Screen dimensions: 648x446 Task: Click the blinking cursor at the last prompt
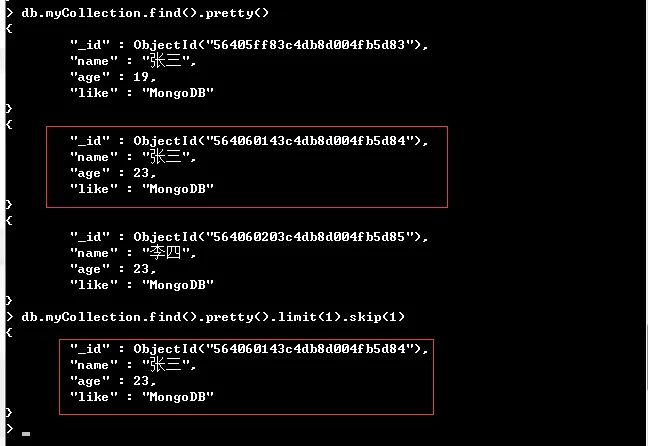point(26,434)
